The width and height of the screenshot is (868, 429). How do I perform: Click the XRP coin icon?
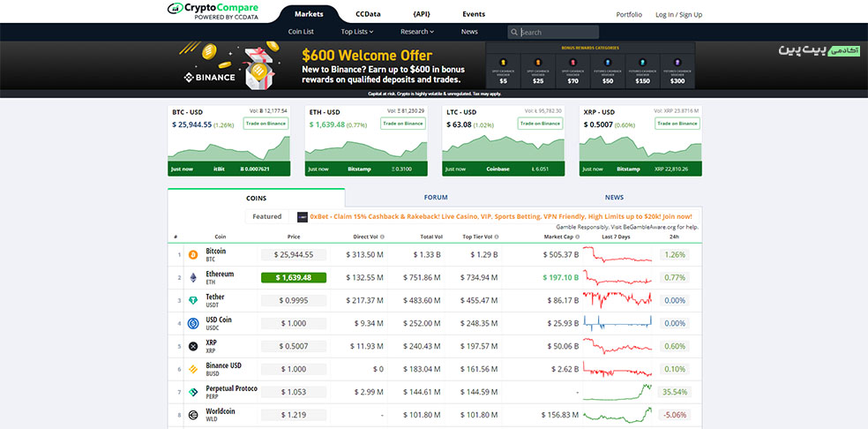point(193,346)
